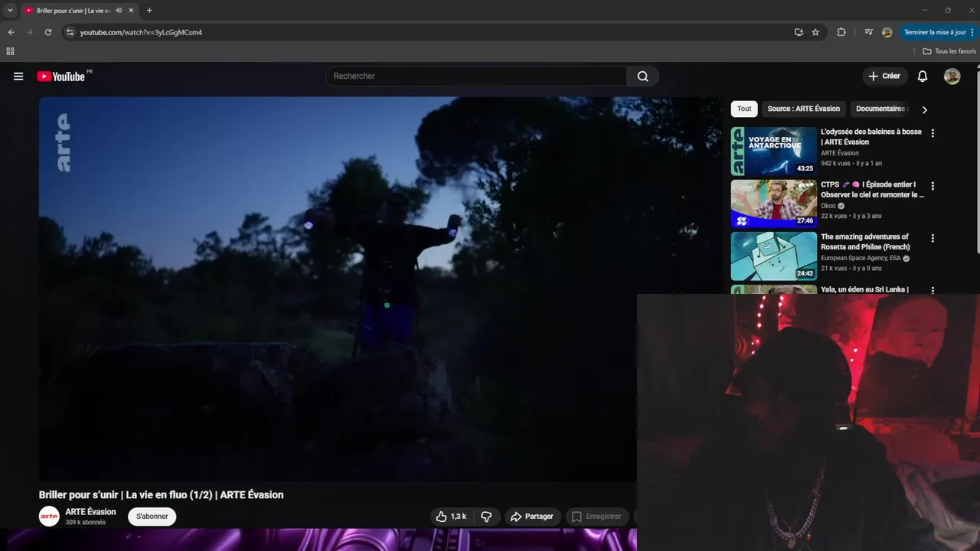Screen dimensions: 980x551
Task: Open the media controls icon in toolbar
Action: [868, 32]
